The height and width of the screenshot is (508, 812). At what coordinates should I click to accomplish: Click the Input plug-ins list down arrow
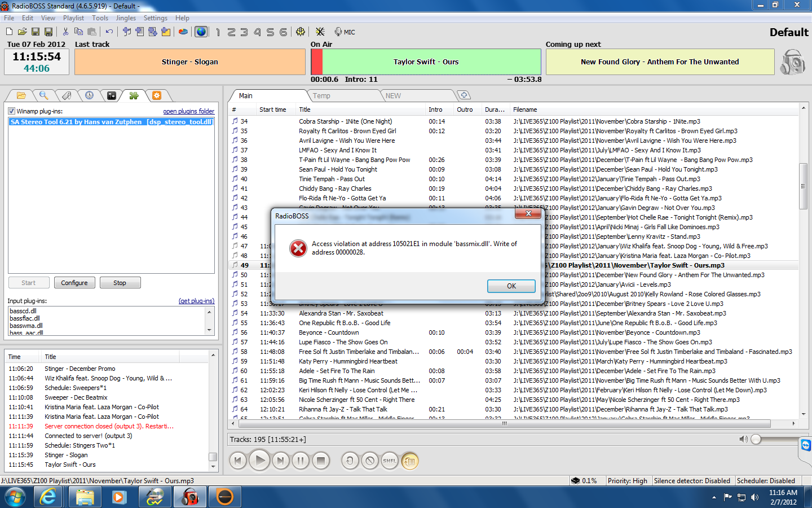click(x=210, y=330)
